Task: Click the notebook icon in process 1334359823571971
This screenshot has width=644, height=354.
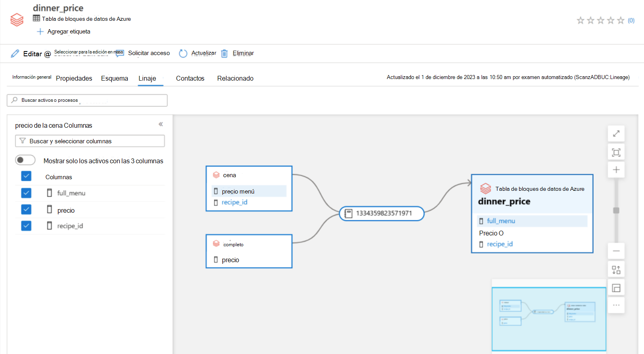Action: click(x=348, y=214)
